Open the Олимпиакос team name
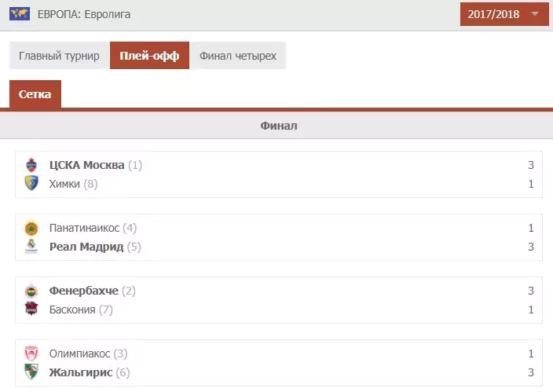This screenshot has height=392, width=553. pyautogui.click(x=79, y=354)
